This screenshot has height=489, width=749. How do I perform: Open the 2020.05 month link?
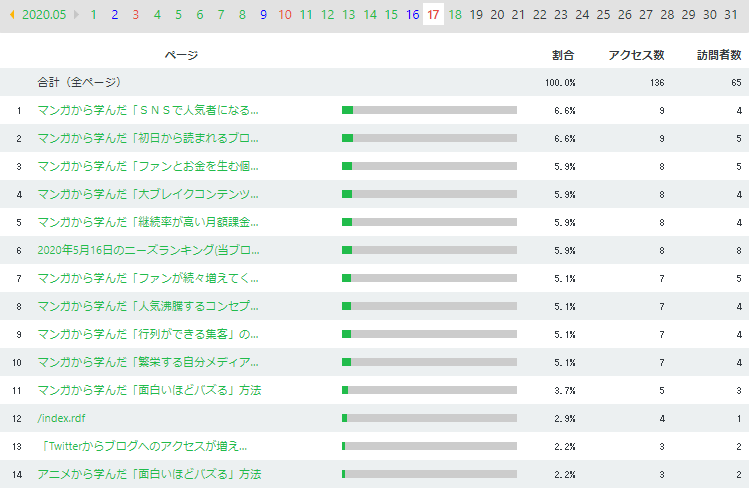(x=44, y=15)
